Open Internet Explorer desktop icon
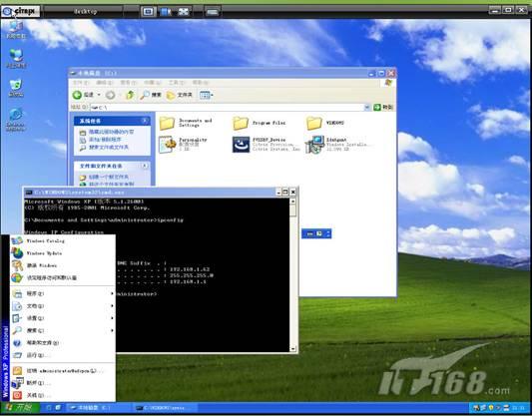 click(16, 119)
